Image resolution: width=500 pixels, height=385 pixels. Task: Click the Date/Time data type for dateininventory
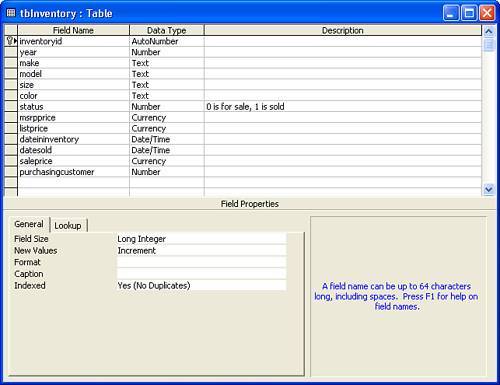pos(167,139)
